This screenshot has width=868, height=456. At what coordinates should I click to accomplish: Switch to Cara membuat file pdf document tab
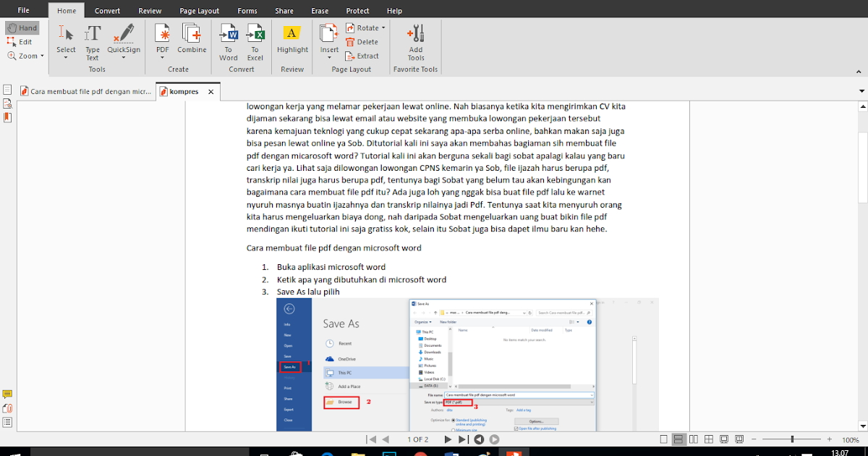click(x=85, y=92)
